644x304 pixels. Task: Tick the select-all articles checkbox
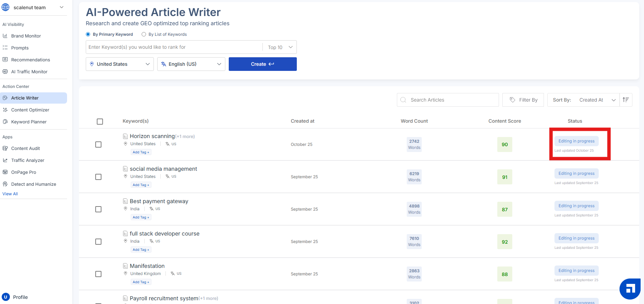pos(100,122)
